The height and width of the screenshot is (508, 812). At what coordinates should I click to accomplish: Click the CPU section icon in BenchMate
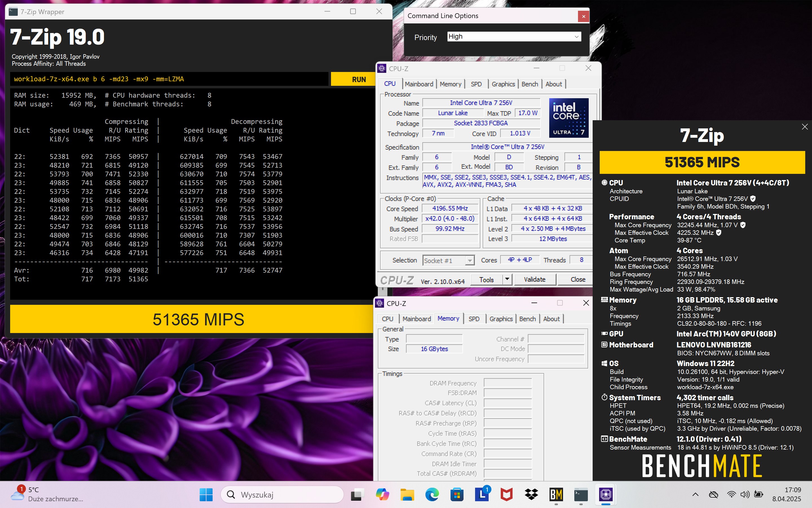coord(604,183)
